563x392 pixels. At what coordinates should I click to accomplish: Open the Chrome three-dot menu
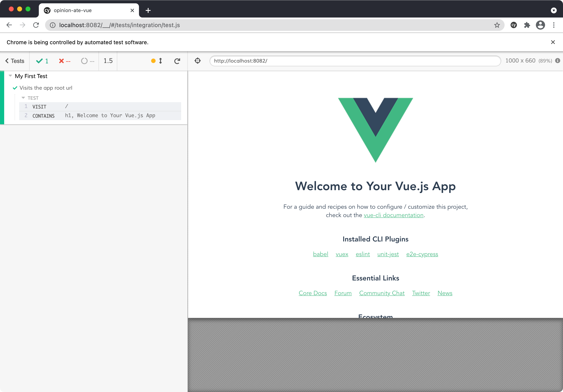click(554, 25)
